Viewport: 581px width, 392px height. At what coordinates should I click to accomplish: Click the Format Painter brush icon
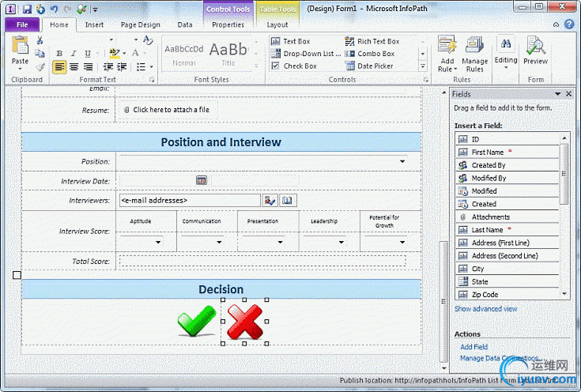click(40, 66)
